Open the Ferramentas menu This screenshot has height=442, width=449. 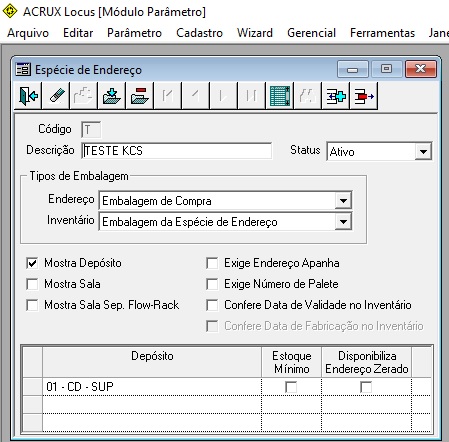pos(382,33)
